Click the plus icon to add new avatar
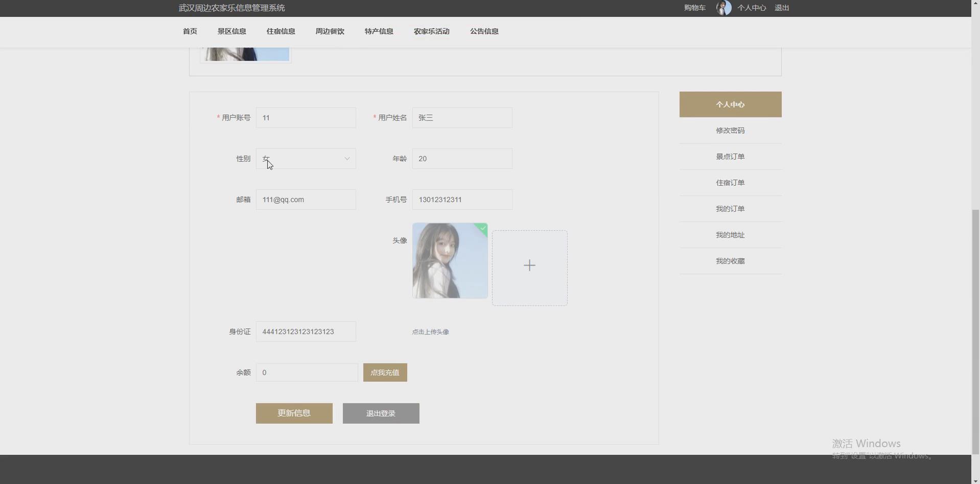980x484 pixels. (529, 265)
